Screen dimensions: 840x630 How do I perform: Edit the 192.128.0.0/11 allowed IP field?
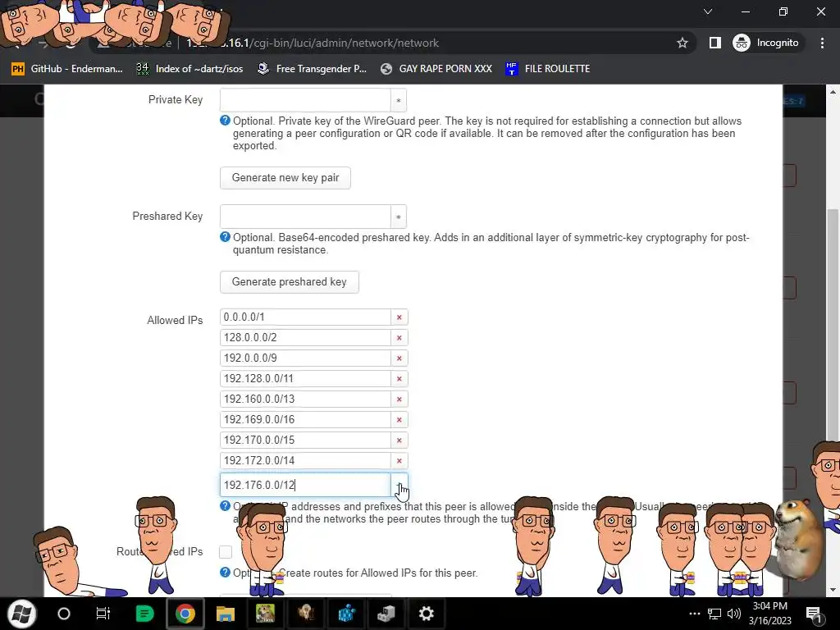(305, 379)
